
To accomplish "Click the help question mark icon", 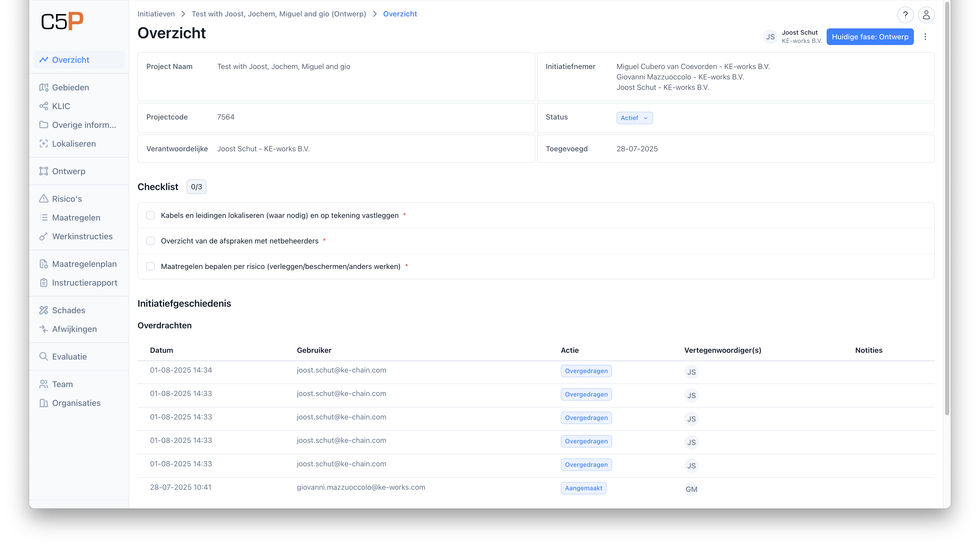I will (905, 15).
